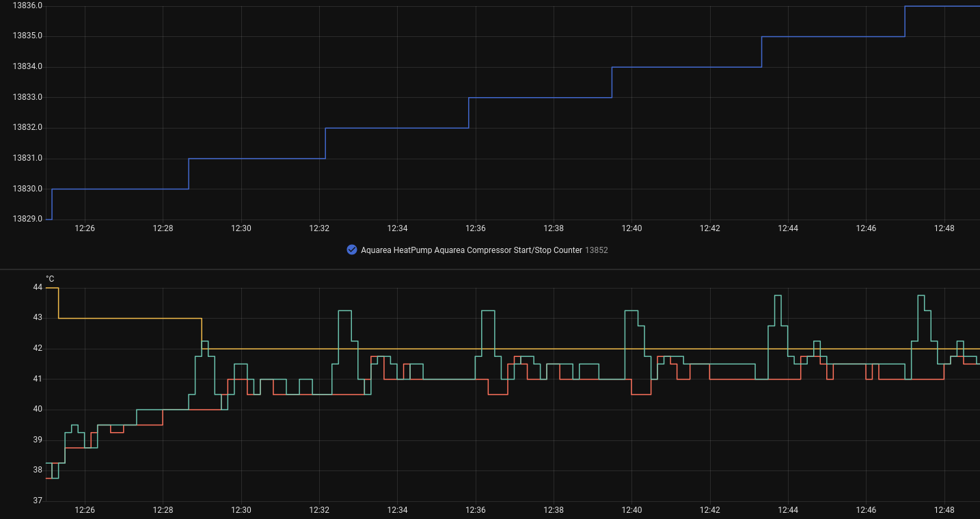Click the 13832.0 y-axis label
The image size is (980, 519).
[x=27, y=128]
